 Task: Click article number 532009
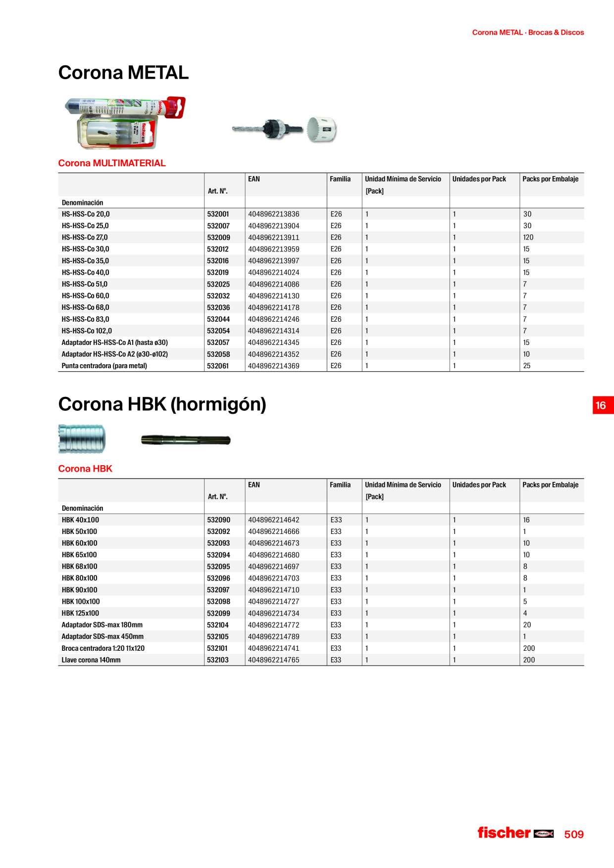pos(218,238)
